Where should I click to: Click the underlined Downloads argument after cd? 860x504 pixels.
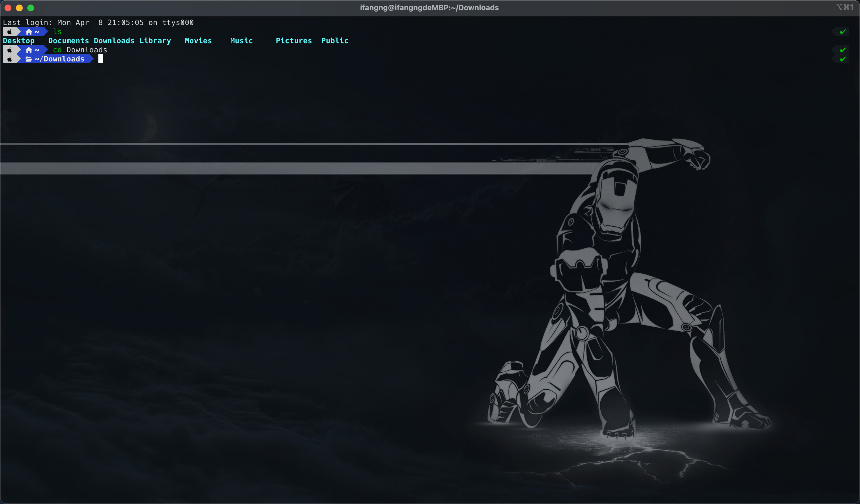click(87, 50)
